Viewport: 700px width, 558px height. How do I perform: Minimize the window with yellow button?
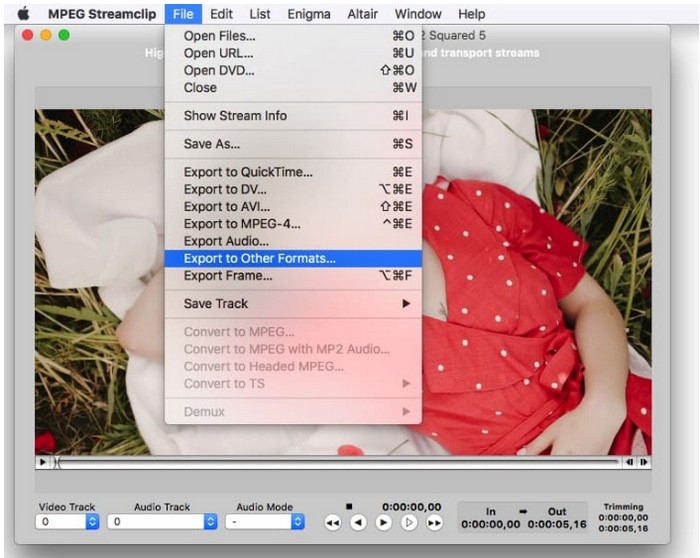(x=46, y=35)
